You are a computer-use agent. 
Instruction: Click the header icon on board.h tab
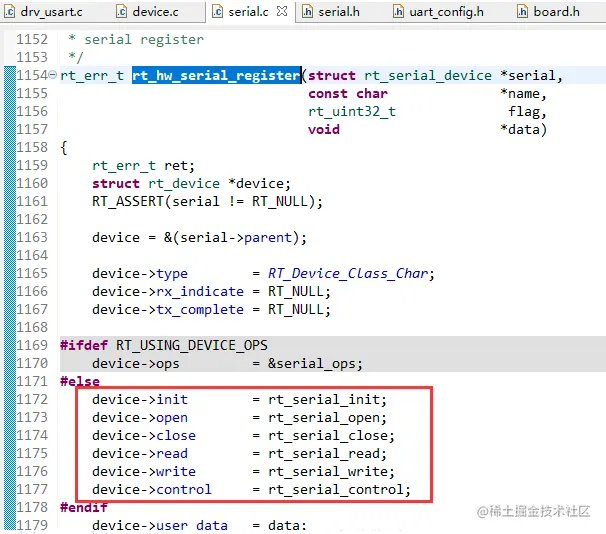pyautogui.click(x=522, y=12)
